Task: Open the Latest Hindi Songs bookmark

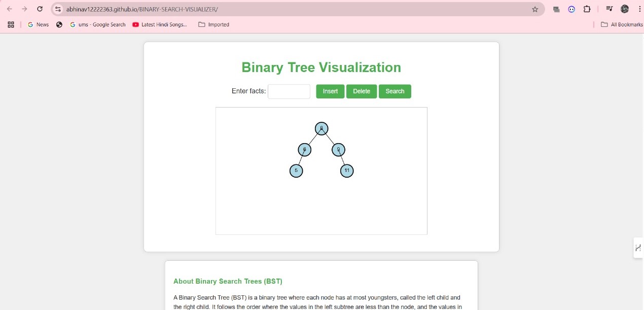Action: pos(159,24)
